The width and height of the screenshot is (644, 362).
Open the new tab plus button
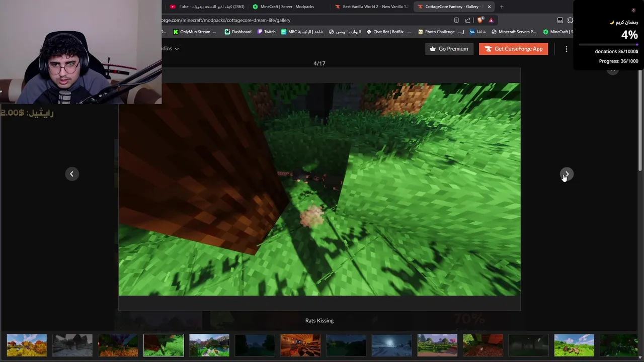click(x=502, y=7)
